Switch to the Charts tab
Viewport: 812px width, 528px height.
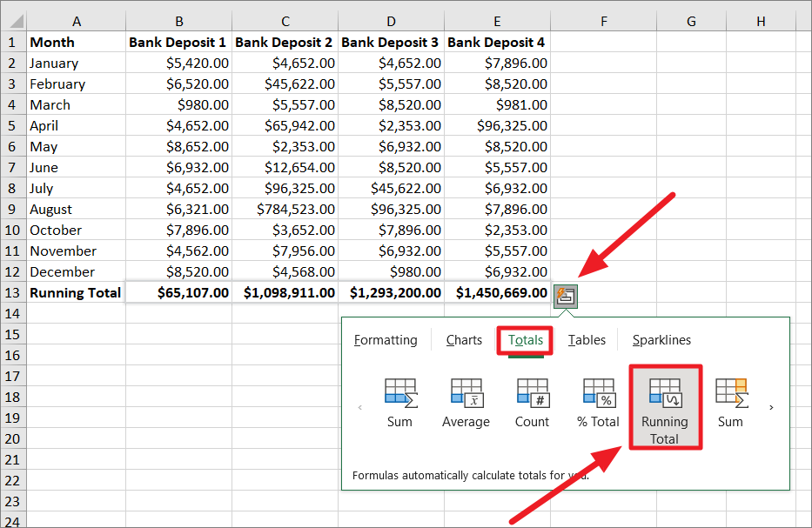(464, 340)
